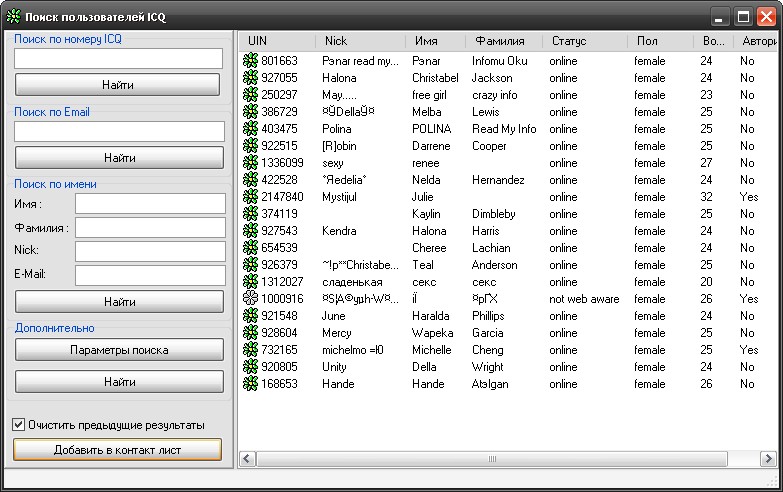Click Найти under the name search fields
The width and height of the screenshot is (783, 492).
119,302
